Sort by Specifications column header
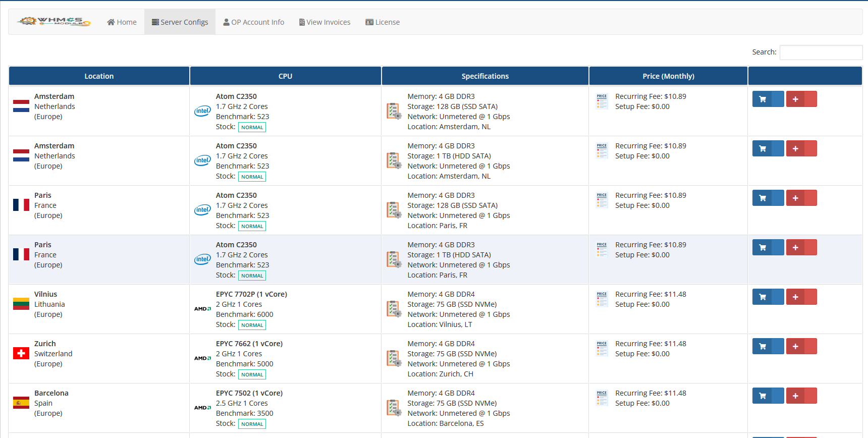 point(485,76)
